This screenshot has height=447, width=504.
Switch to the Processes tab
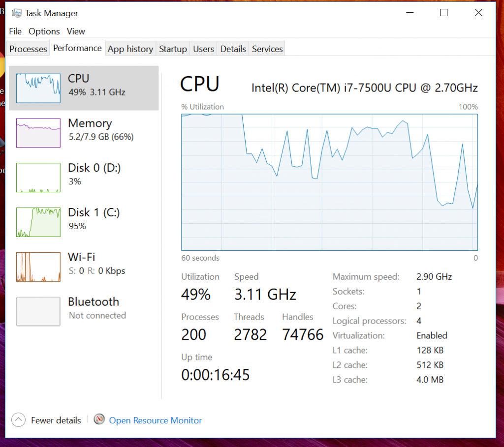pos(28,49)
